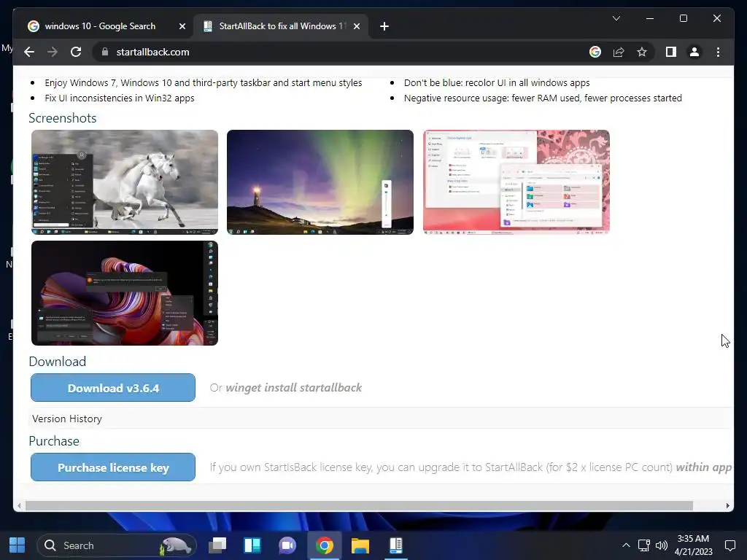This screenshot has width=747, height=560.
Task: Show hidden tray icons chevron
Action: pyautogui.click(x=626, y=545)
